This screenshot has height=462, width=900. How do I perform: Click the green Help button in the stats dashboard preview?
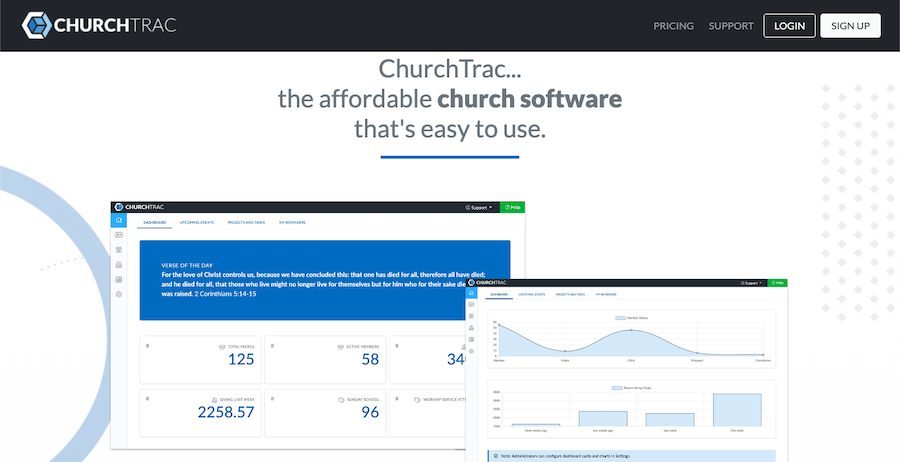(x=513, y=207)
